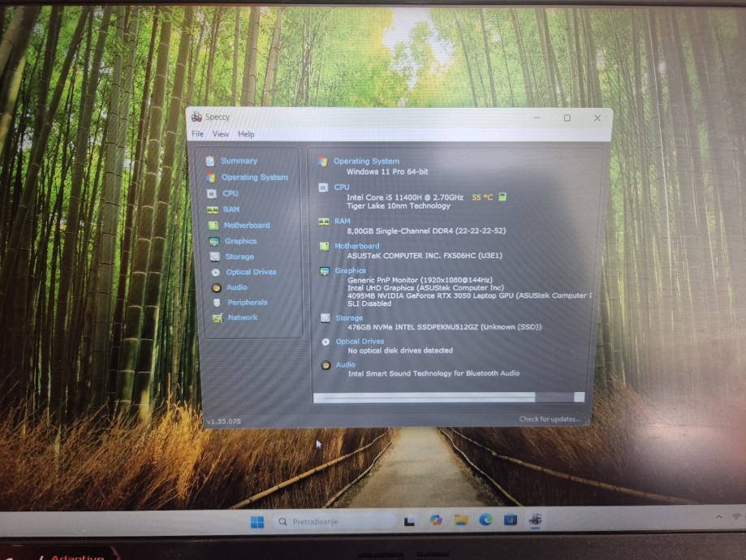
Task: Select Graphics label in the sidebar
Action: tap(241, 241)
